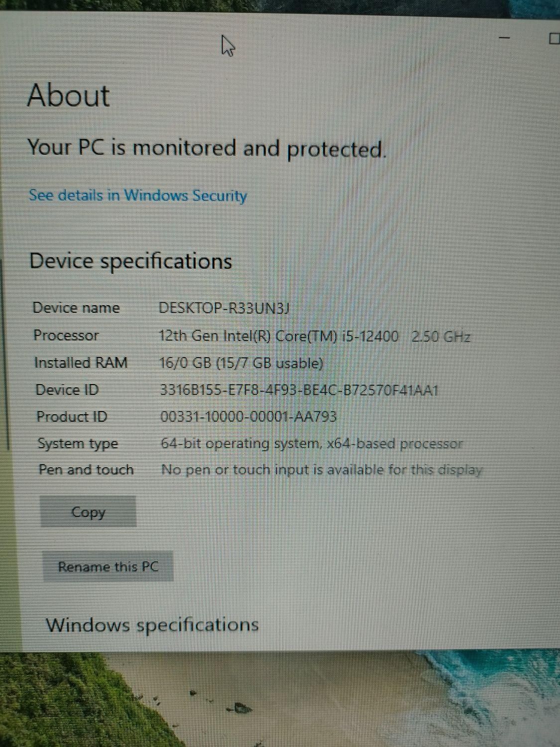
Task: Minimize the Settings window
Action: [x=505, y=38]
